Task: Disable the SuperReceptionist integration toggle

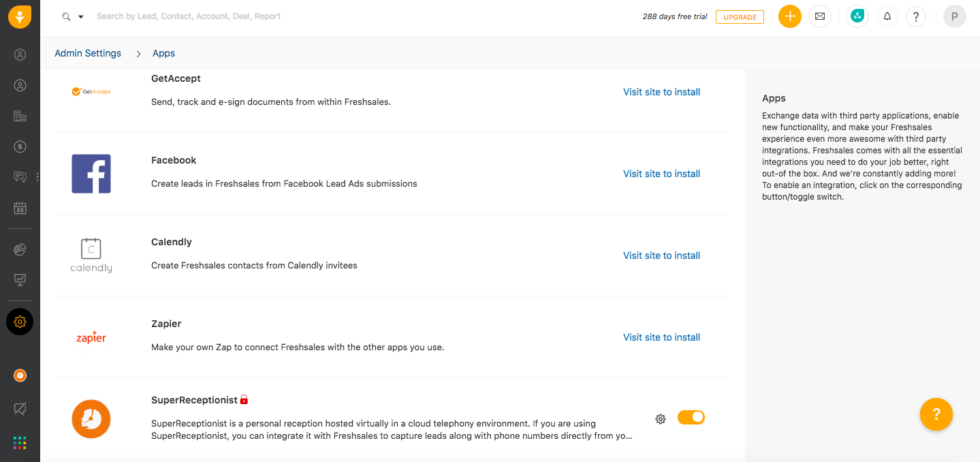Action: pos(691,418)
